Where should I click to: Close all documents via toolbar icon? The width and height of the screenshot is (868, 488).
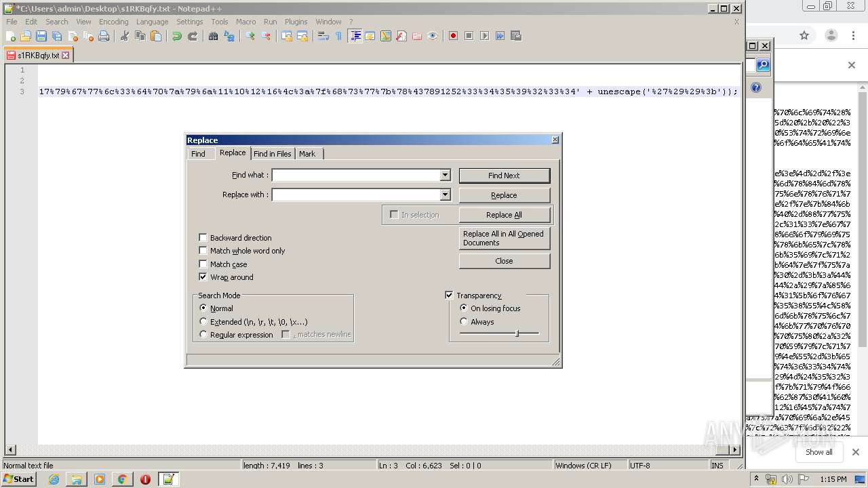(88, 36)
